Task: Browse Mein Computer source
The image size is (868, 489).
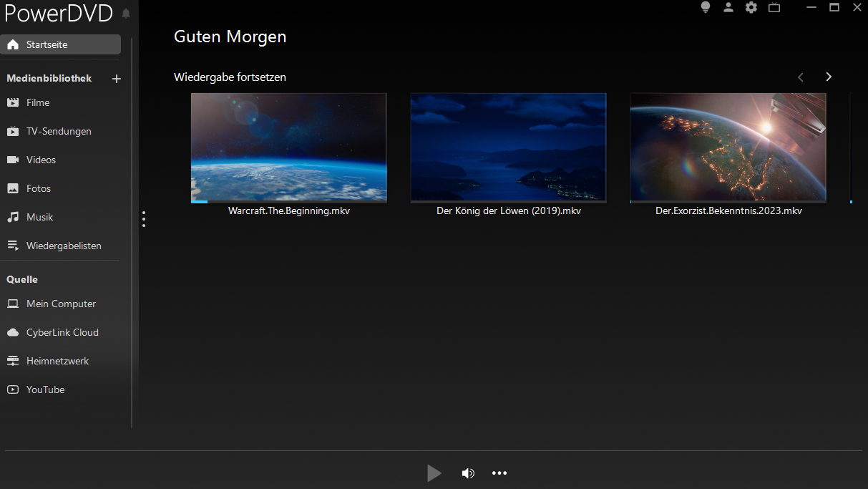Action: tap(61, 304)
